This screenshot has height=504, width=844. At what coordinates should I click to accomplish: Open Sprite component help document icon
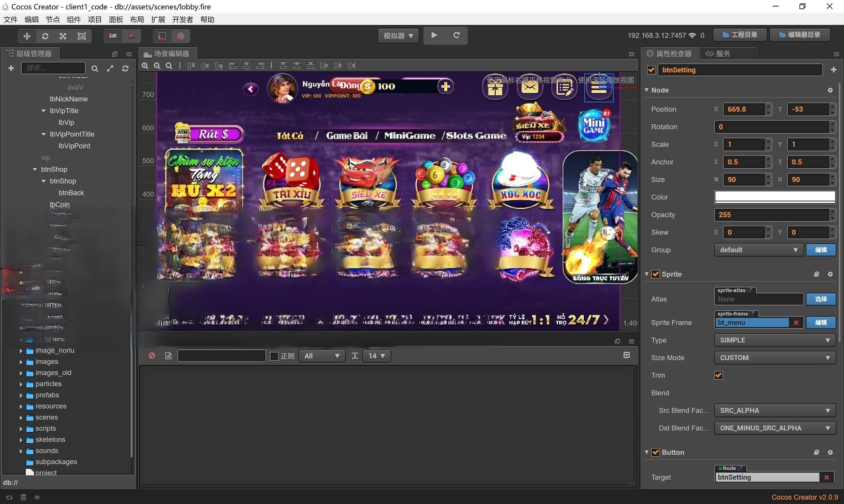[816, 274]
